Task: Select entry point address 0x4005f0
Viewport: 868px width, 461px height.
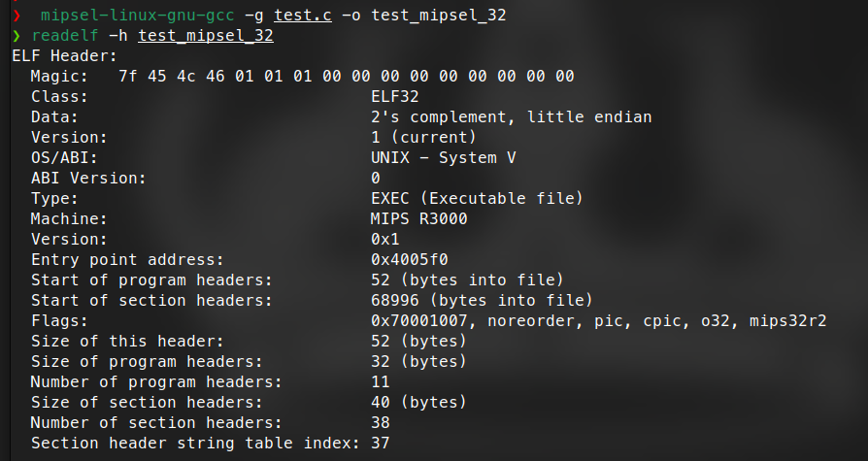Action: point(409,260)
